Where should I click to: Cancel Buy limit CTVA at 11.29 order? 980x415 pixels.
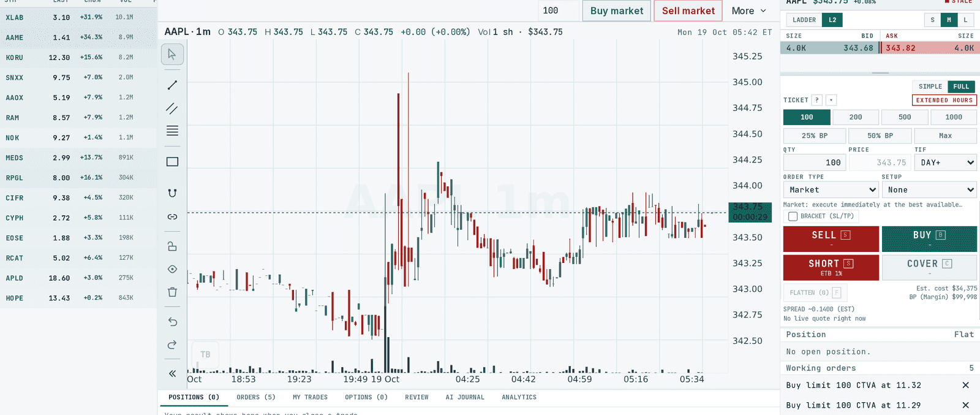pos(965,405)
